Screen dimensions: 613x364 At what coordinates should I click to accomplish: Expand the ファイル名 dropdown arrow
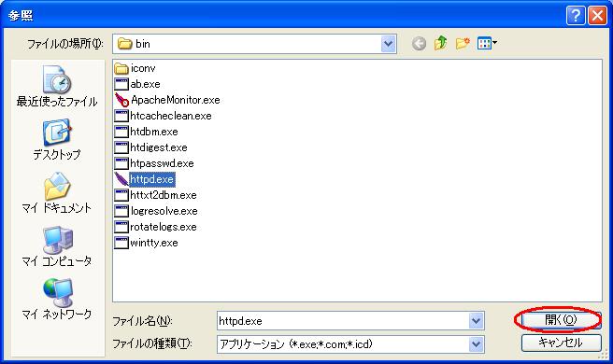point(477,321)
